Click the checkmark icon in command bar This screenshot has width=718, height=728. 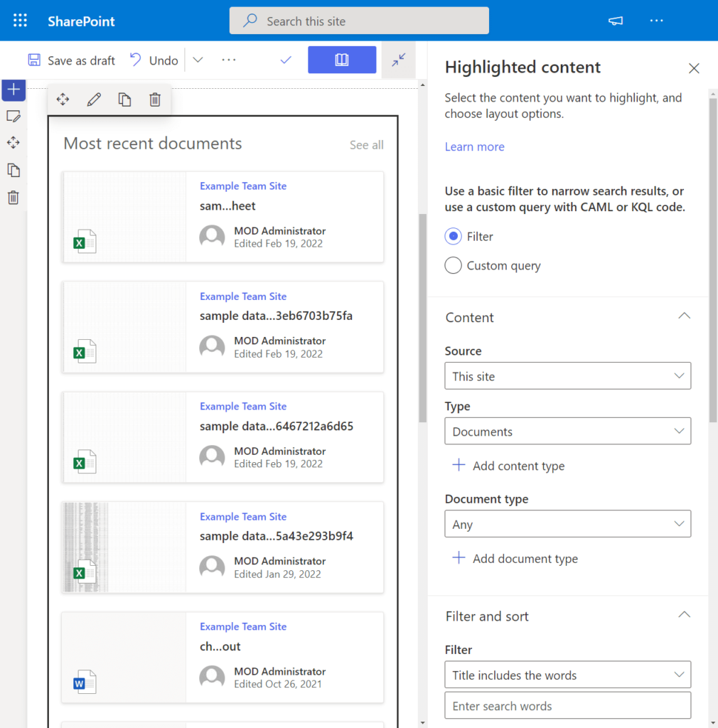286,60
